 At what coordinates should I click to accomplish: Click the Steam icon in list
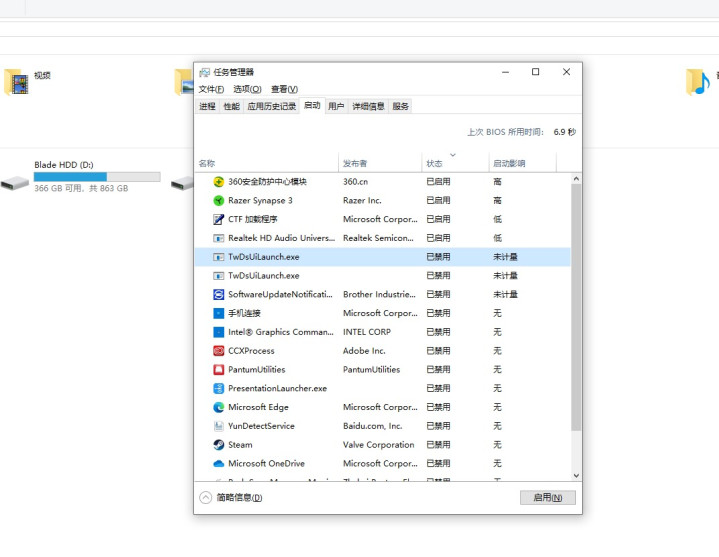pos(219,445)
